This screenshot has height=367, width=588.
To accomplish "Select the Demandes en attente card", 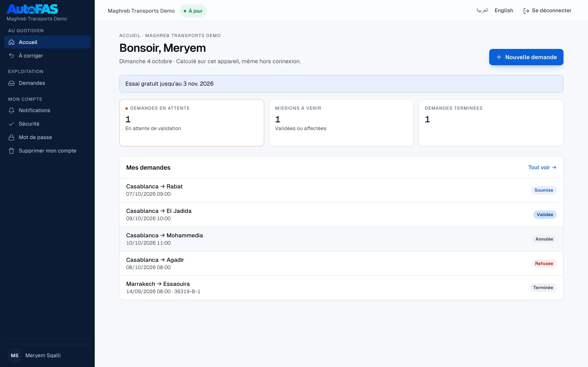I will (x=192, y=123).
